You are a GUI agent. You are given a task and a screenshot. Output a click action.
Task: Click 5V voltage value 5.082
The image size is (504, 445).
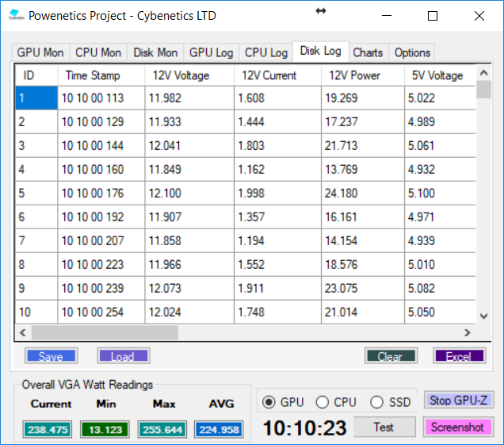coord(440,288)
